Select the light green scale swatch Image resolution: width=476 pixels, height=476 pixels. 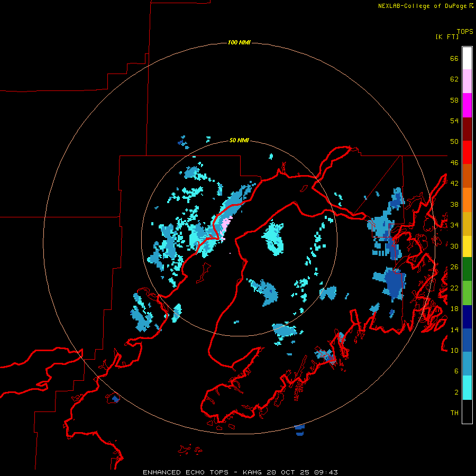click(467, 293)
